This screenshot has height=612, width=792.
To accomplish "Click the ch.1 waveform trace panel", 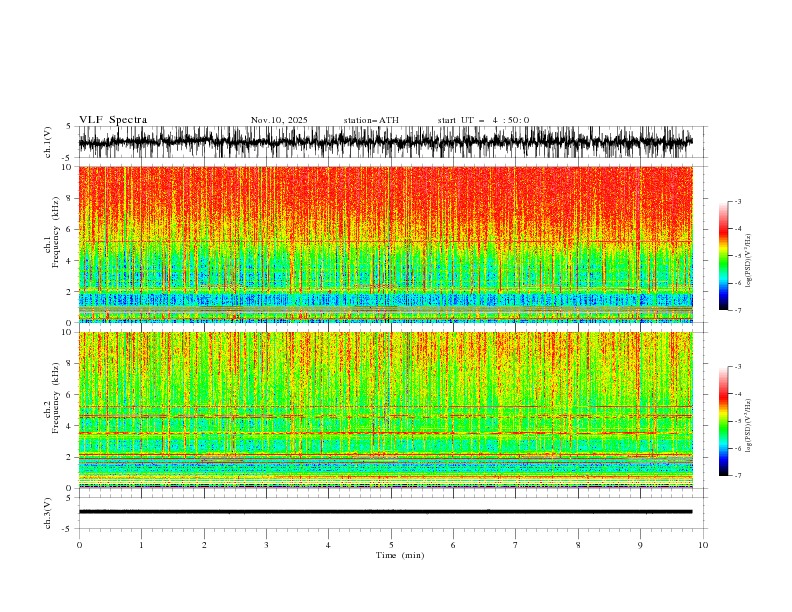I will click(x=393, y=142).
